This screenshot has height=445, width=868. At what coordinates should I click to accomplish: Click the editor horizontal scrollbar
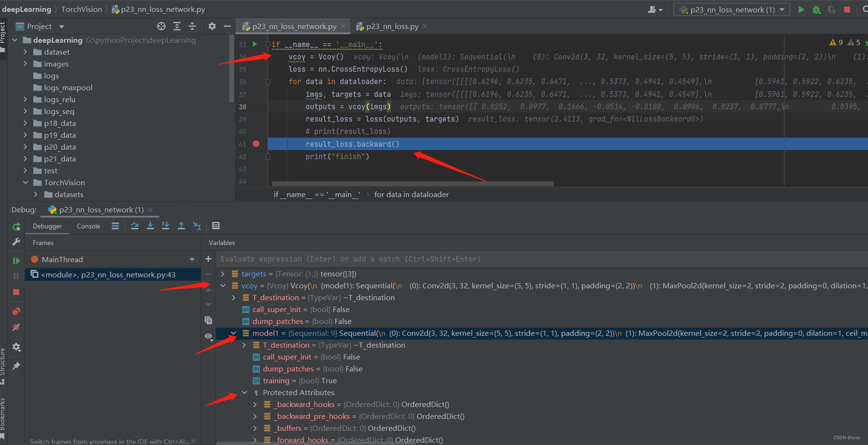[412, 183]
